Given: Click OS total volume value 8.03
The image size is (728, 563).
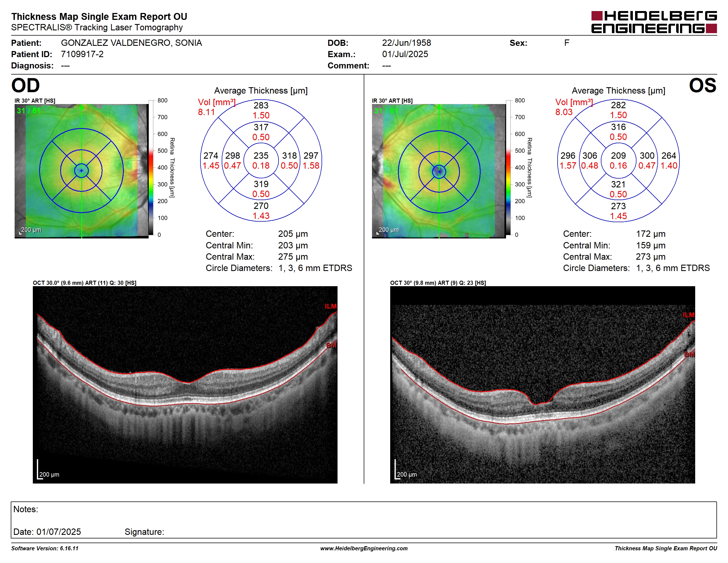Looking at the screenshot, I should coord(564,112).
